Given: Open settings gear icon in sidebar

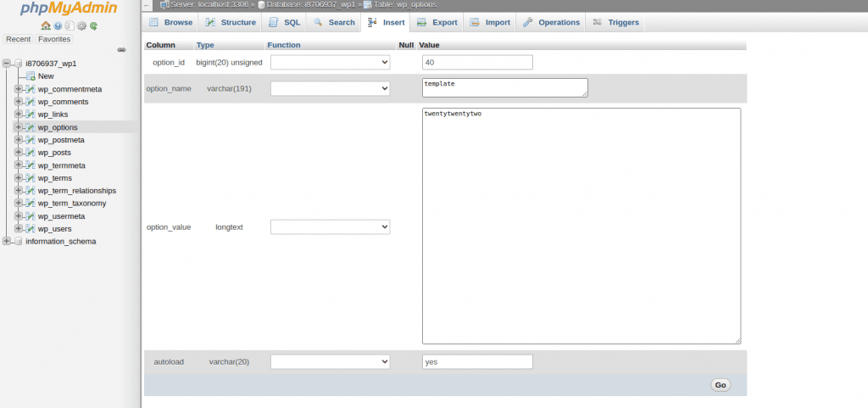Looking at the screenshot, I should click(81, 25).
